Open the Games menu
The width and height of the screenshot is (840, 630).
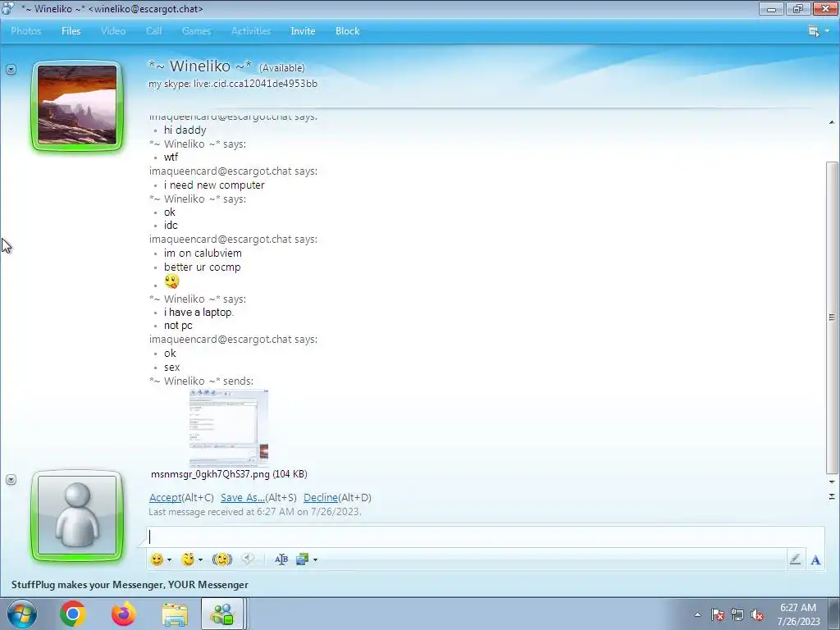[x=196, y=31]
